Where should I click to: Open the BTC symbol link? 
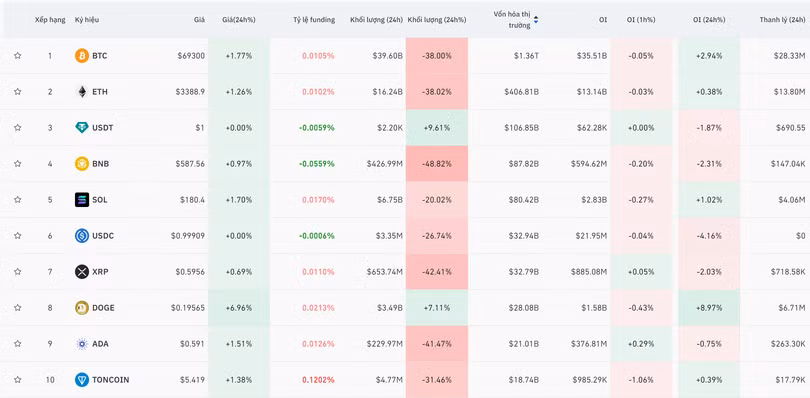pyautogui.click(x=100, y=56)
